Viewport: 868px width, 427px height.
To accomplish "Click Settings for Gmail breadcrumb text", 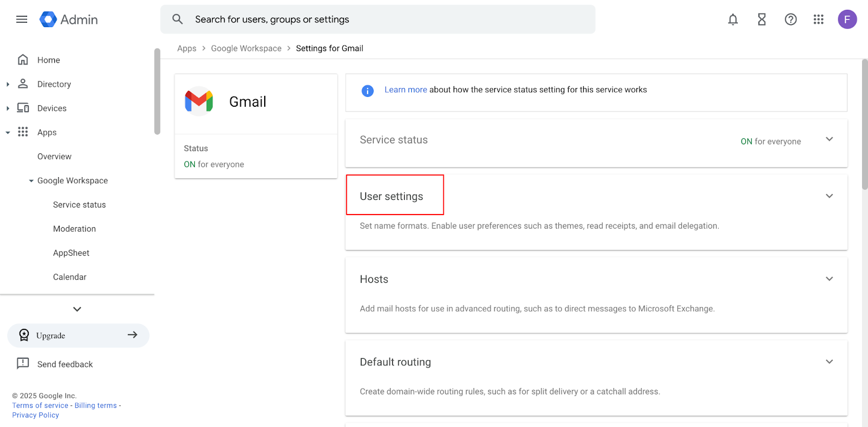I will coord(329,48).
